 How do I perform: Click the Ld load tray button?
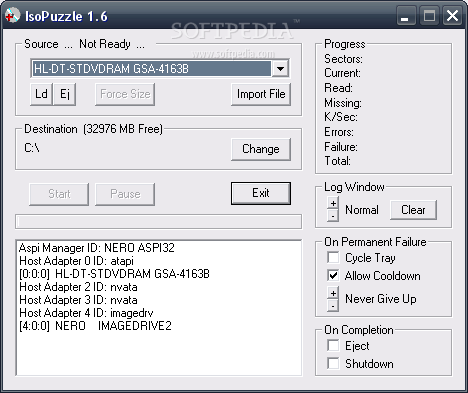(41, 94)
